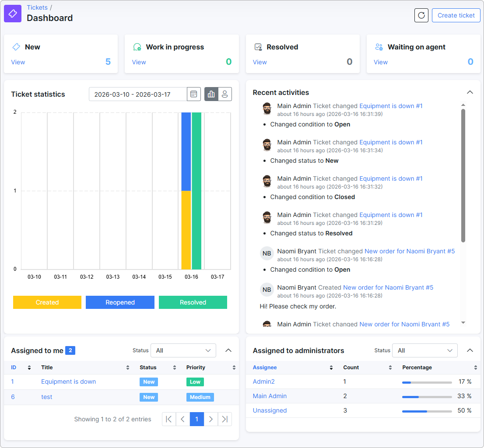
Task: Open Status dropdown in Assigned to administrators
Action: (x=425, y=350)
